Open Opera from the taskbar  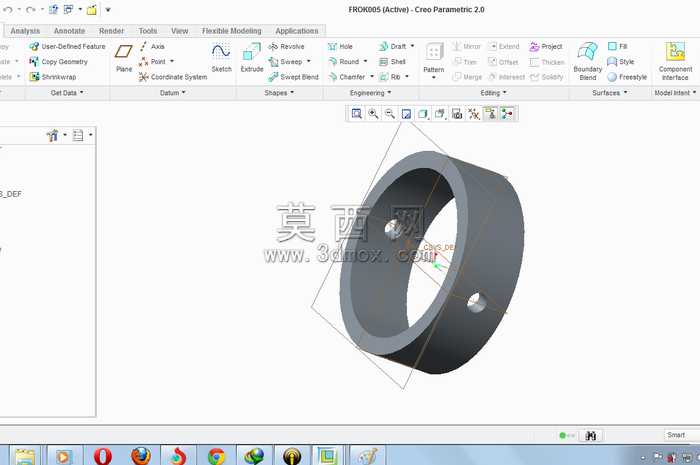(x=103, y=456)
